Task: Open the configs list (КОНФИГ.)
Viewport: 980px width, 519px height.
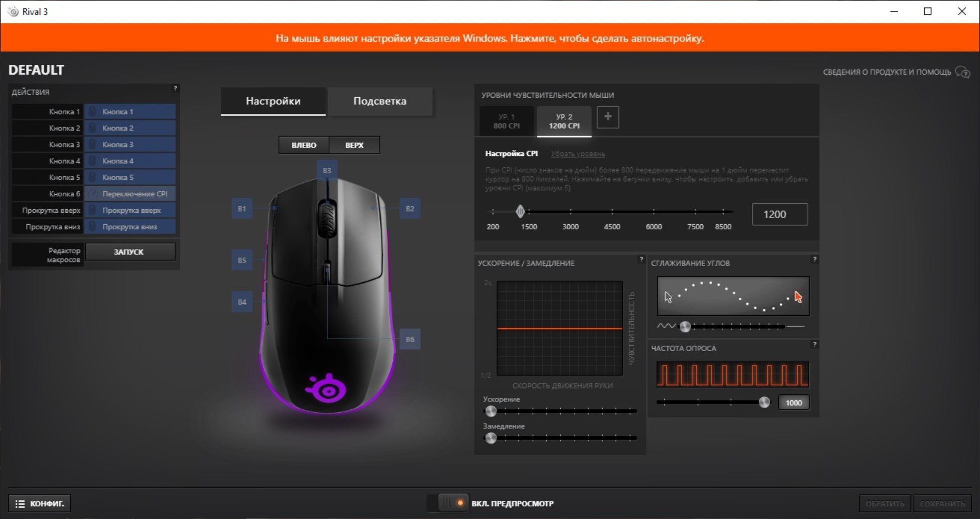Action: tap(40, 504)
